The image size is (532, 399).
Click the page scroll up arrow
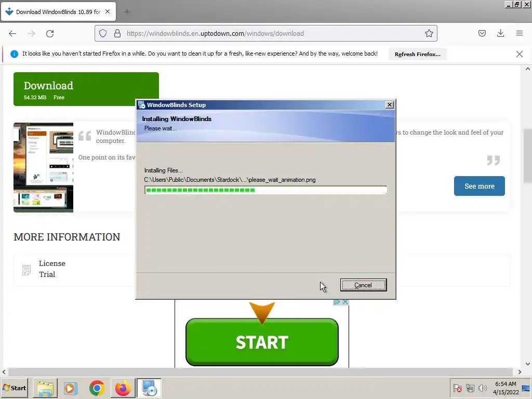[528, 69]
